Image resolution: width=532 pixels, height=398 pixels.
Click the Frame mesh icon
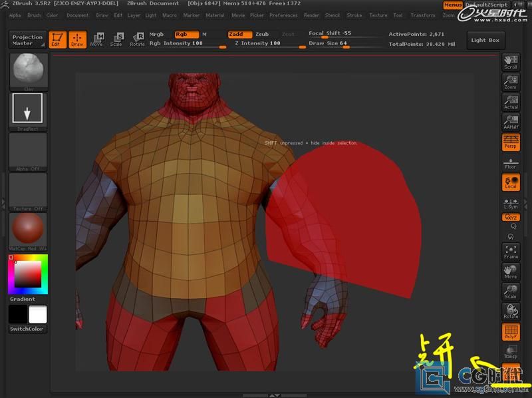511,252
